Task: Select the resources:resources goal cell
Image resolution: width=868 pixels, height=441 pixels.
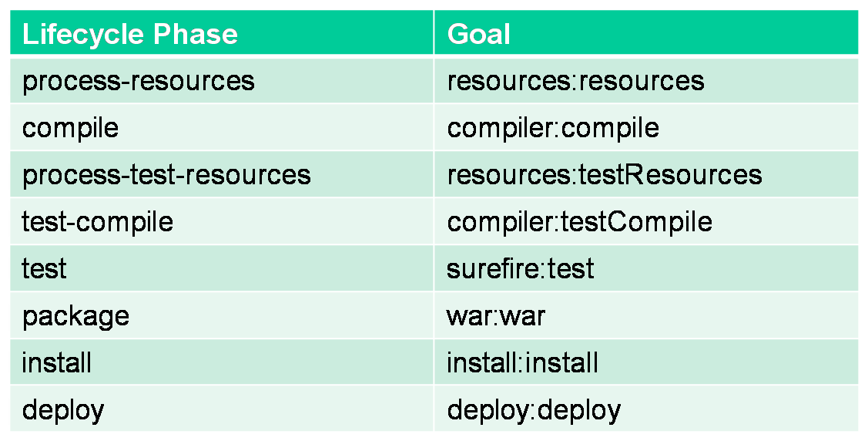Action: click(575, 80)
